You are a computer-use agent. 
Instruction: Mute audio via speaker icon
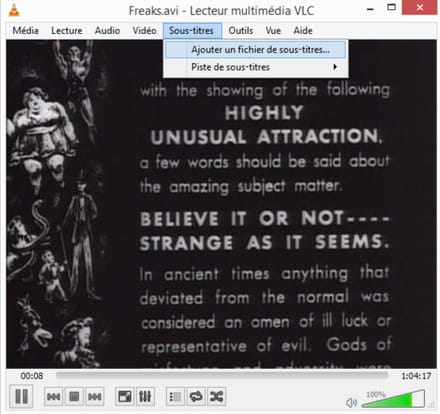(x=351, y=402)
